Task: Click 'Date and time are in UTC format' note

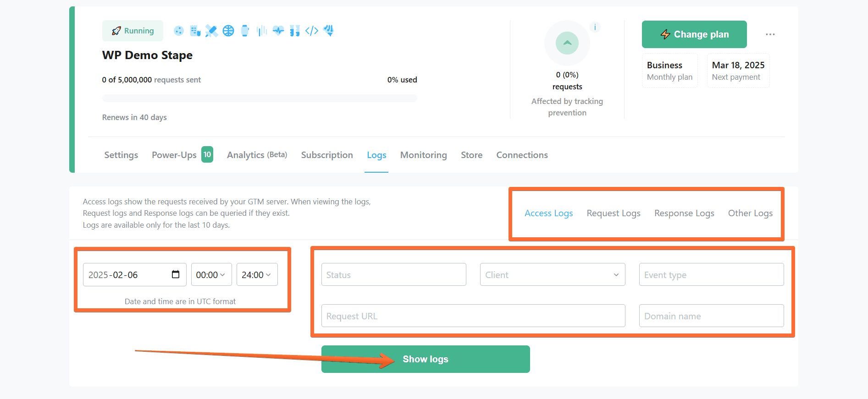Action: [180, 301]
